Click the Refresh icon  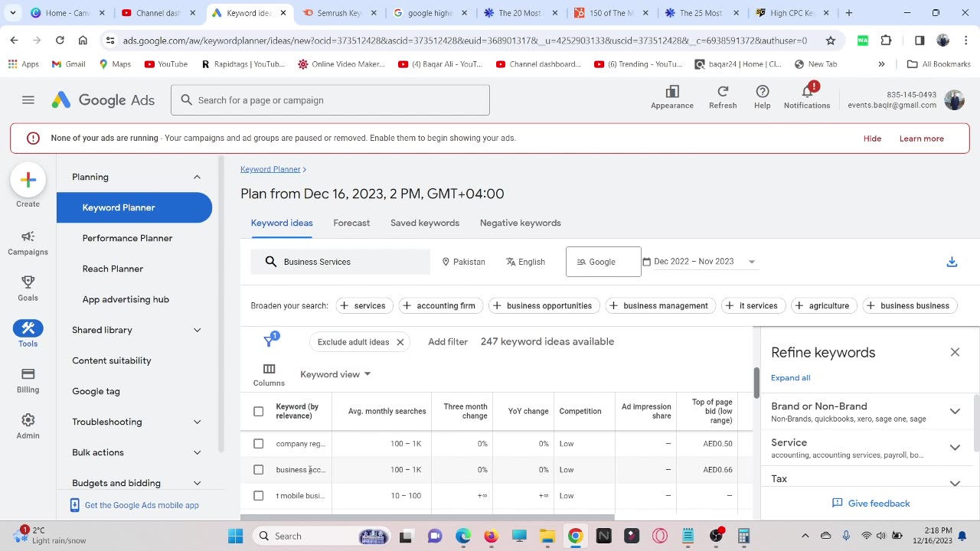pos(723,92)
